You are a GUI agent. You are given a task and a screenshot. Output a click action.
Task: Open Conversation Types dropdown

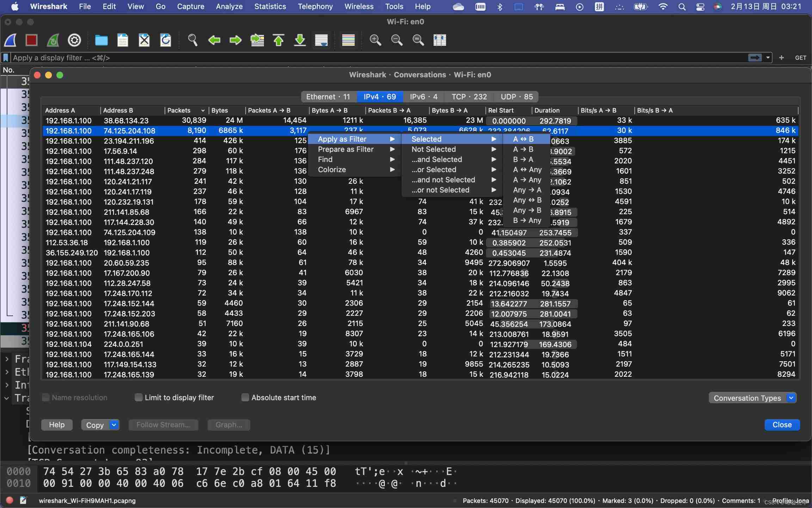[x=752, y=398]
